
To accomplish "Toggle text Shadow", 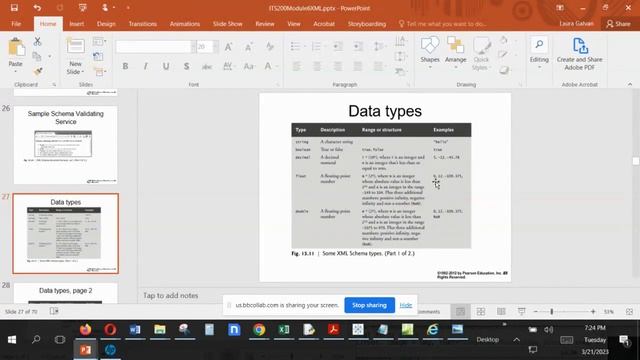I will [x=187, y=66].
